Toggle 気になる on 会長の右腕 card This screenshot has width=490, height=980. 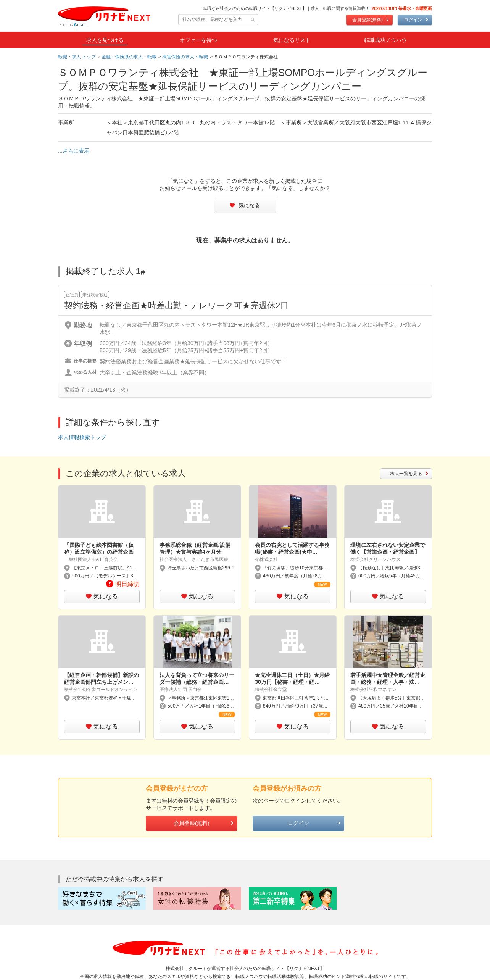pos(293,596)
